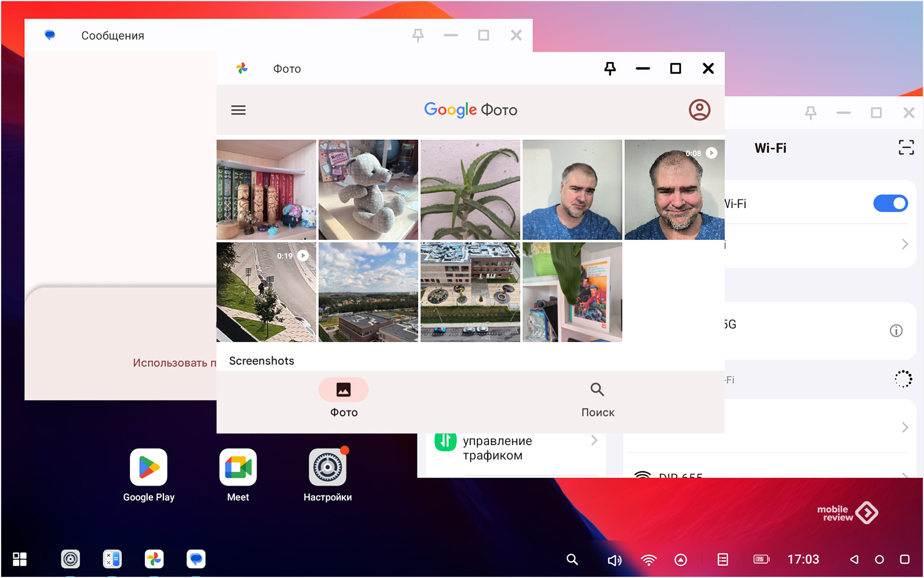Launch the Meet app on desktop

point(238,475)
